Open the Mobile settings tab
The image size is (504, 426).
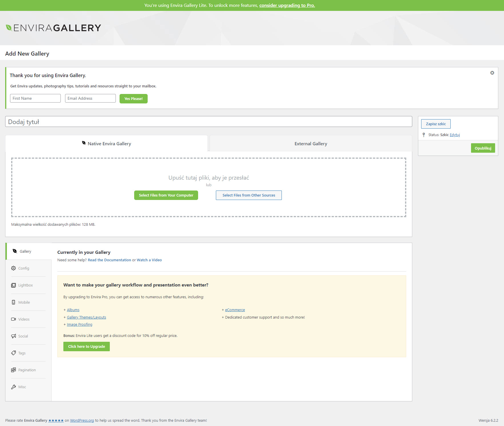tap(28, 302)
